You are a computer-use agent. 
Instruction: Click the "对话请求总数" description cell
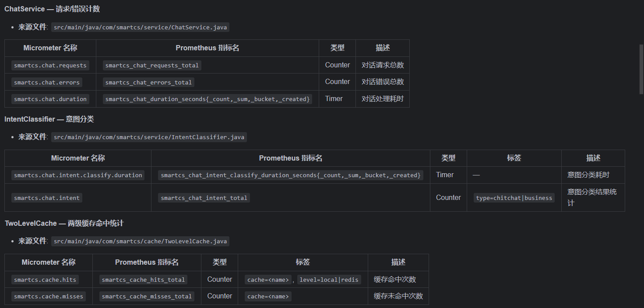pos(383,65)
